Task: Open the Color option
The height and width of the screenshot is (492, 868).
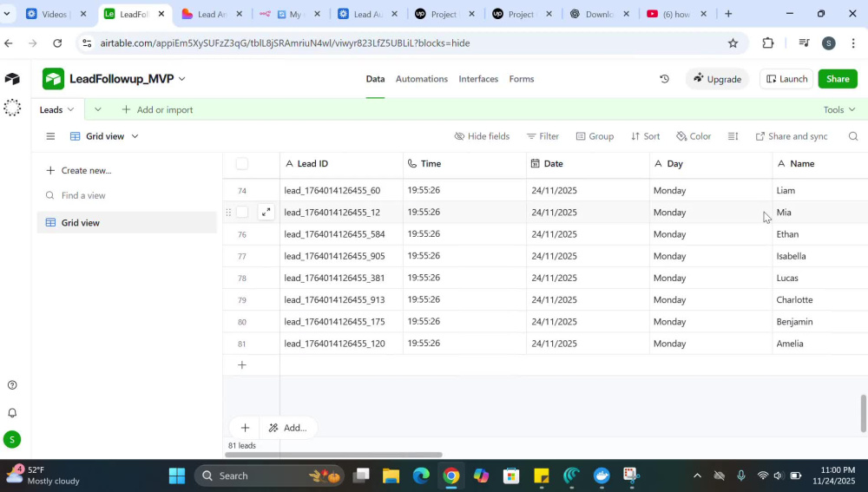Action: (x=693, y=136)
